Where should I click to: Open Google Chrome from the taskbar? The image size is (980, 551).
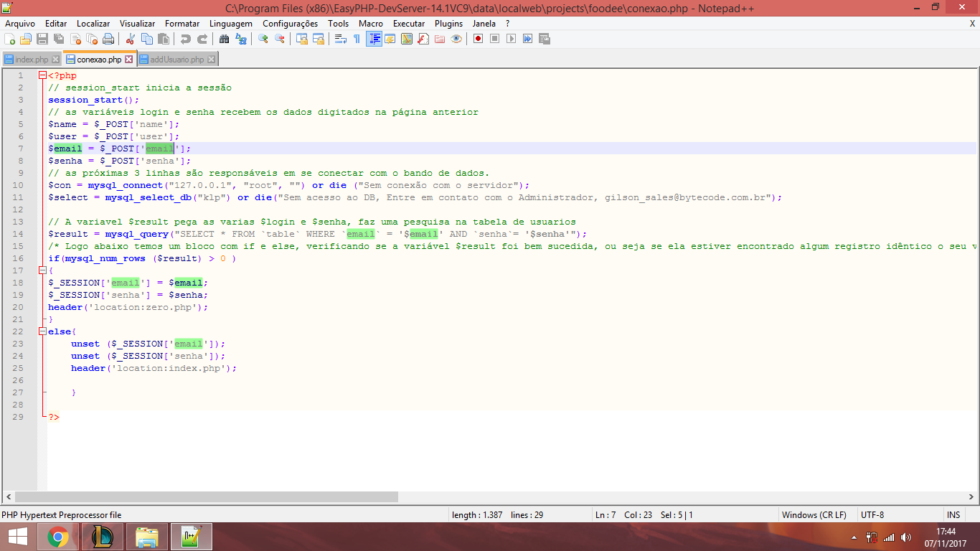[58, 537]
